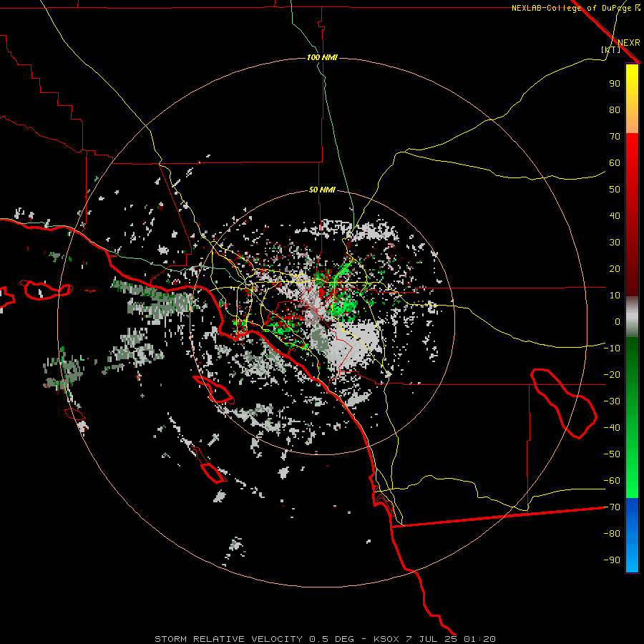Click the gray zero-velocity segment of the color bar

pos(632,317)
